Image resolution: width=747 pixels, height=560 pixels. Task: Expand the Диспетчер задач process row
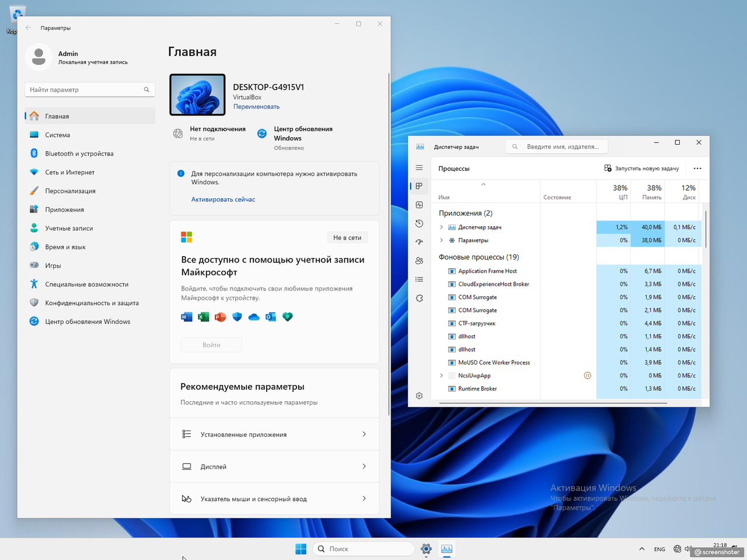[x=441, y=227]
